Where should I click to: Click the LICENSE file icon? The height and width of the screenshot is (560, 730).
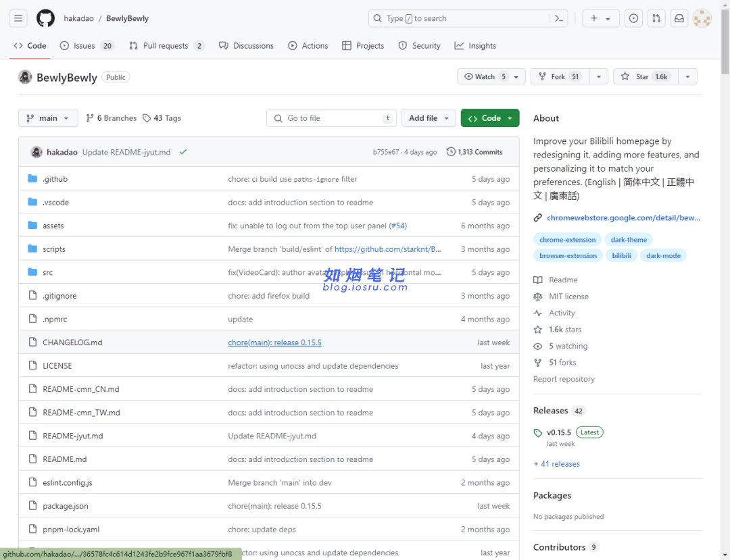click(x=32, y=365)
